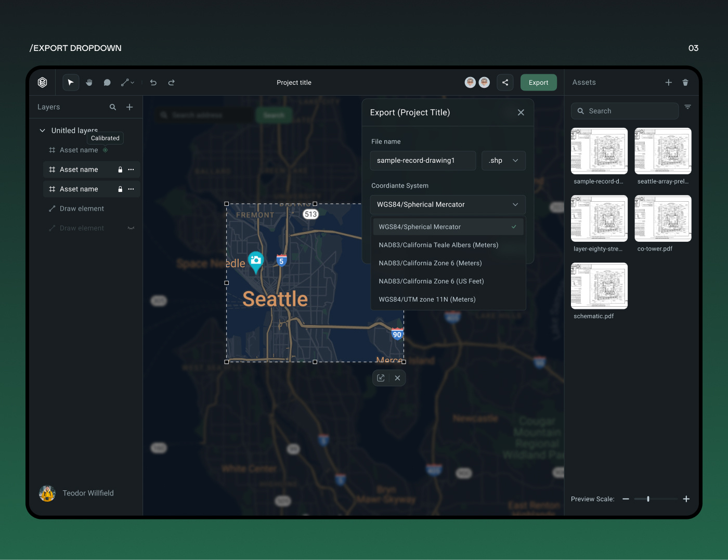Collapse the Untiled layers group
Viewport: 728px width, 560px height.
point(42,131)
